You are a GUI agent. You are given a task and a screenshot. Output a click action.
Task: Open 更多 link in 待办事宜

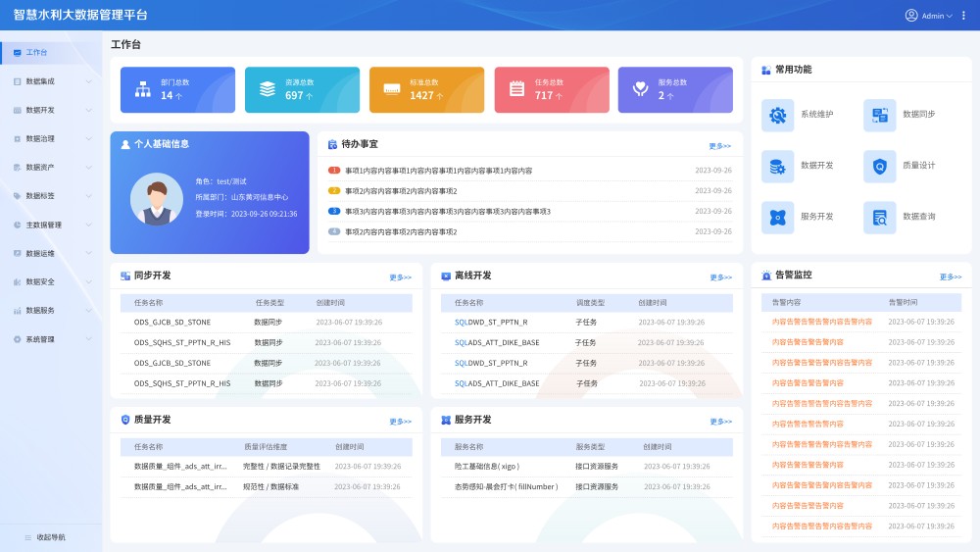coord(720,146)
